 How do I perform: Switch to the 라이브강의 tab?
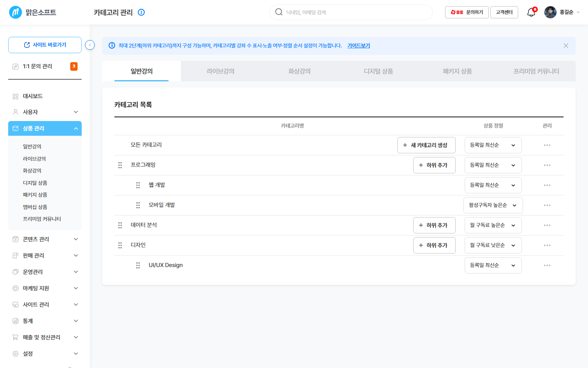pyautogui.click(x=220, y=71)
